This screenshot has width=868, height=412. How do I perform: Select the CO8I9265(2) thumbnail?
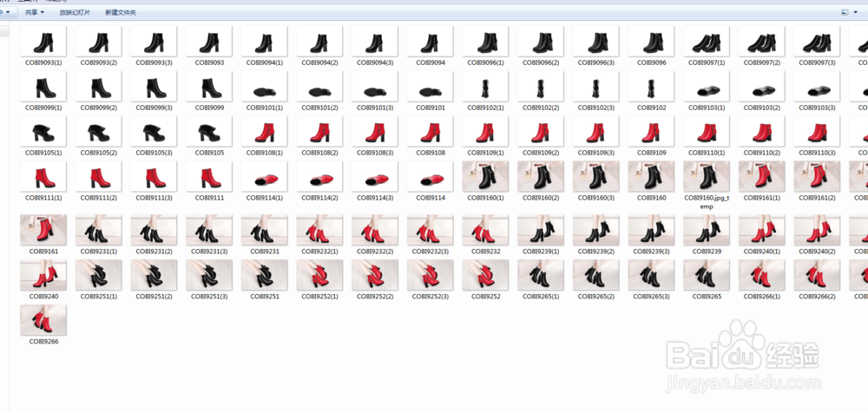596,276
